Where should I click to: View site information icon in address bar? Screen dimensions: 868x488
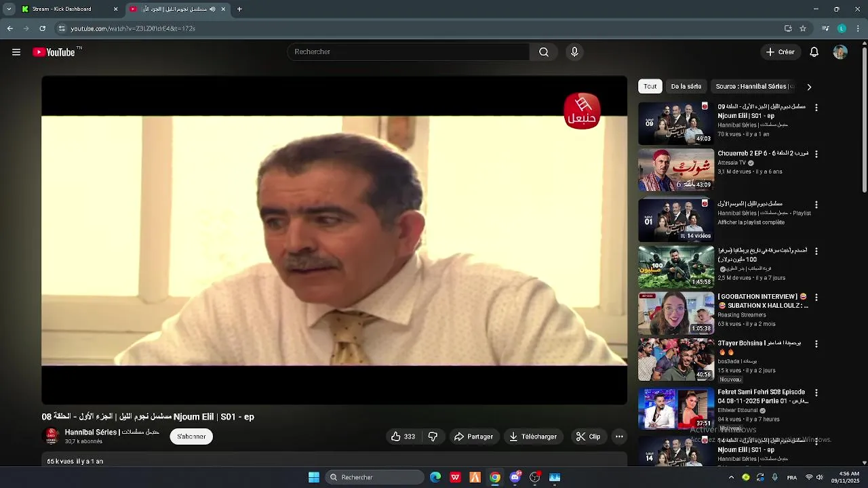62,28
